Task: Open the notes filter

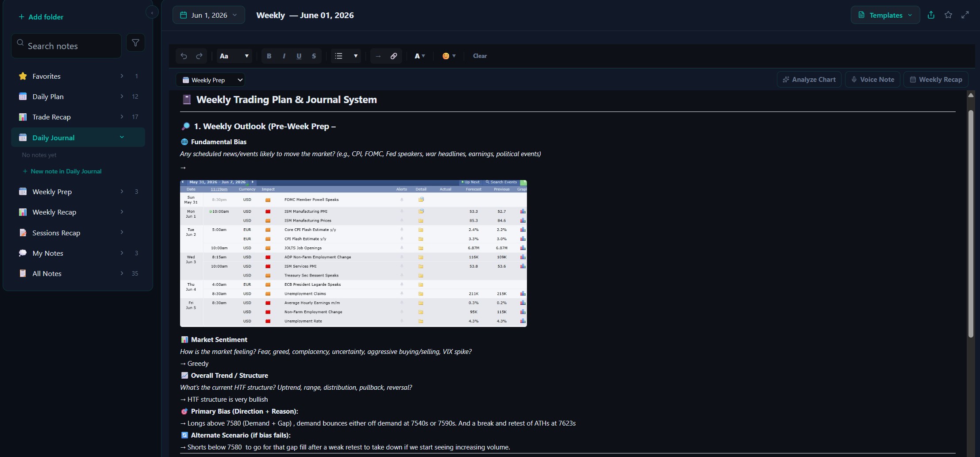Action: tap(136, 43)
